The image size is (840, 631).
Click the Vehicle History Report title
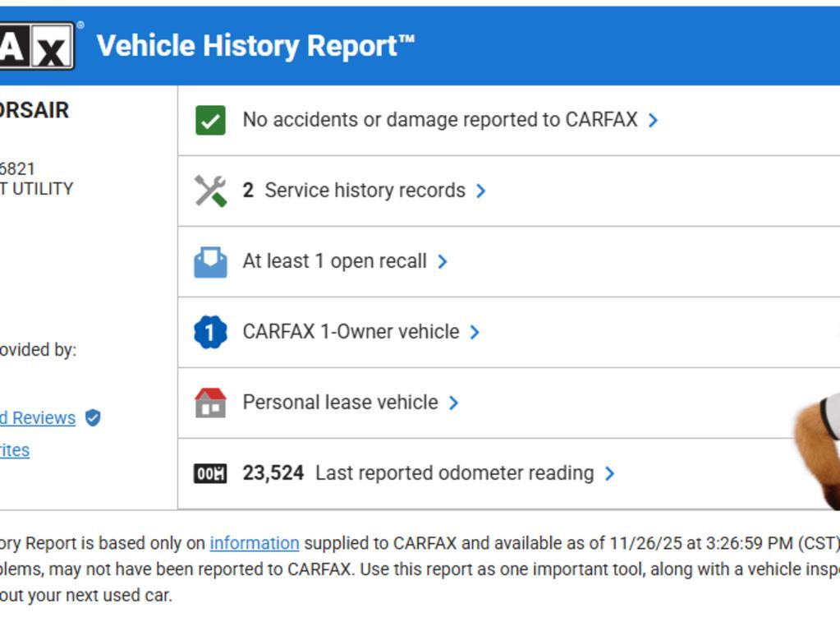click(255, 46)
